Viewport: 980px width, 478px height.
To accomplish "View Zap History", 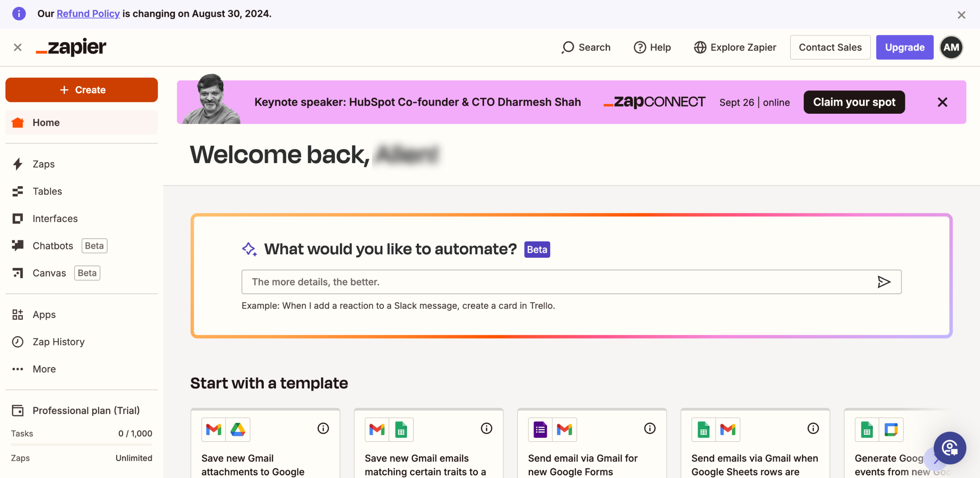I will pyautogui.click(x=58, y=342).
